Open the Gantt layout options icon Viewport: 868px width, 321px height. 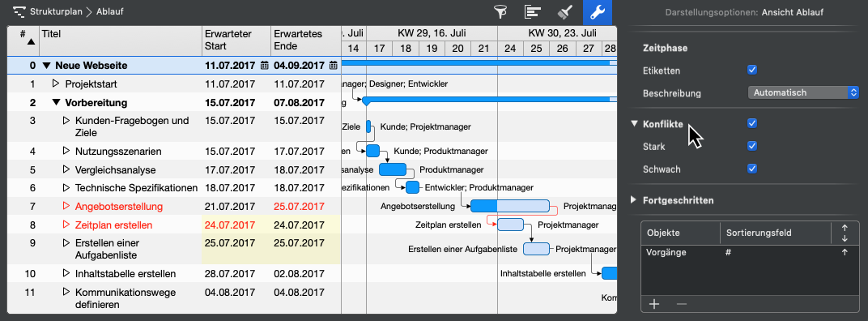pyautogui.click(x=533, y=11)
